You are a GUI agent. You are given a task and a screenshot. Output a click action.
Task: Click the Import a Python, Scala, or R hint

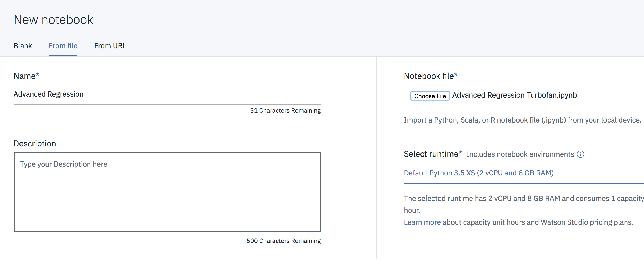pyautogui.click(x=522, y=120)
